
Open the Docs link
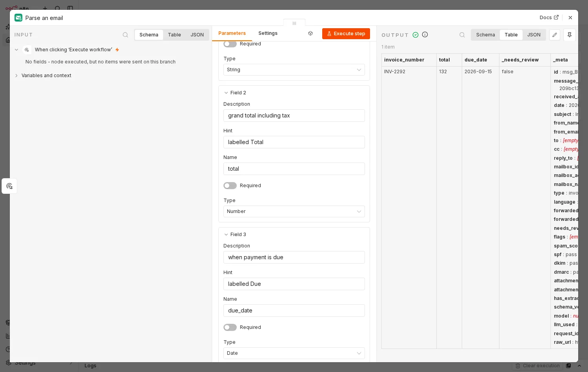click(549, 18)
